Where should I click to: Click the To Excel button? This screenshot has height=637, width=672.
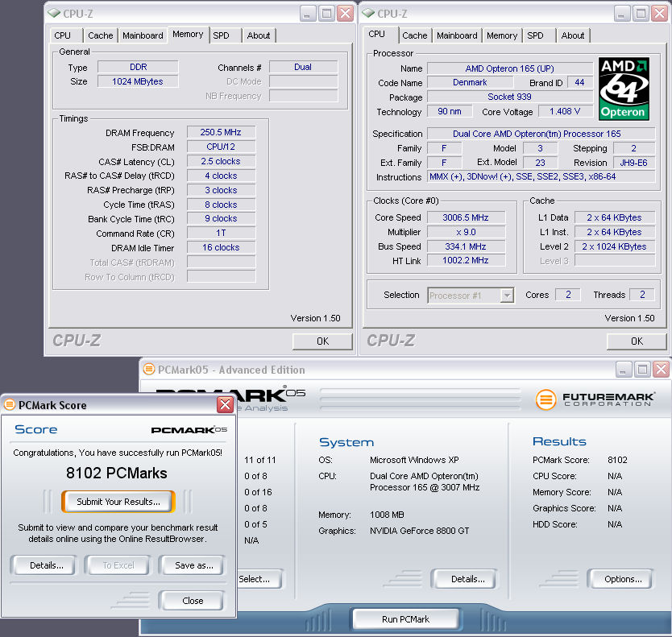pos(118,565)
